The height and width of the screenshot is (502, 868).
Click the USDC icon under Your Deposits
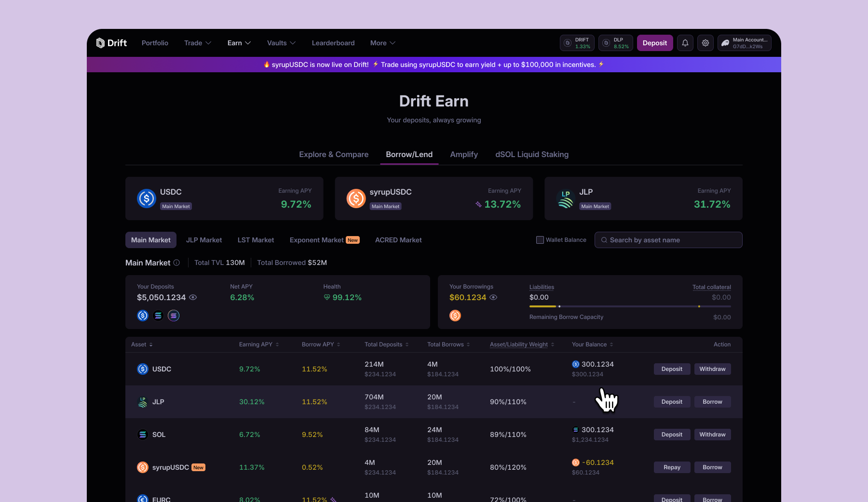[x=143, y=316]
